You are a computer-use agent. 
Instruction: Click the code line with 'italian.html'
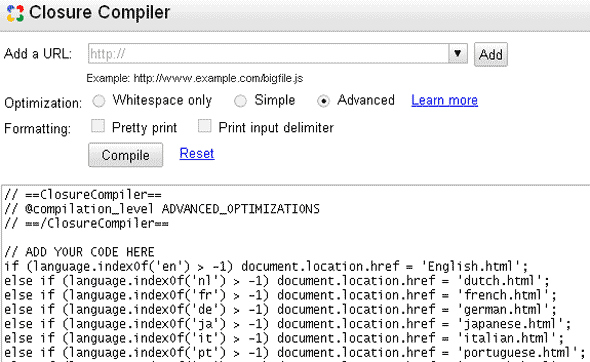[284, 338]
